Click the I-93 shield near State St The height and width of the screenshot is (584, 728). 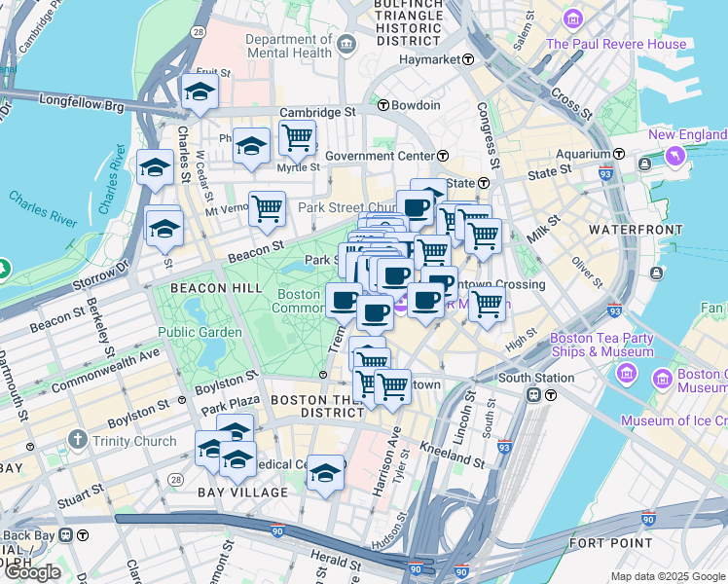[605, 173]
